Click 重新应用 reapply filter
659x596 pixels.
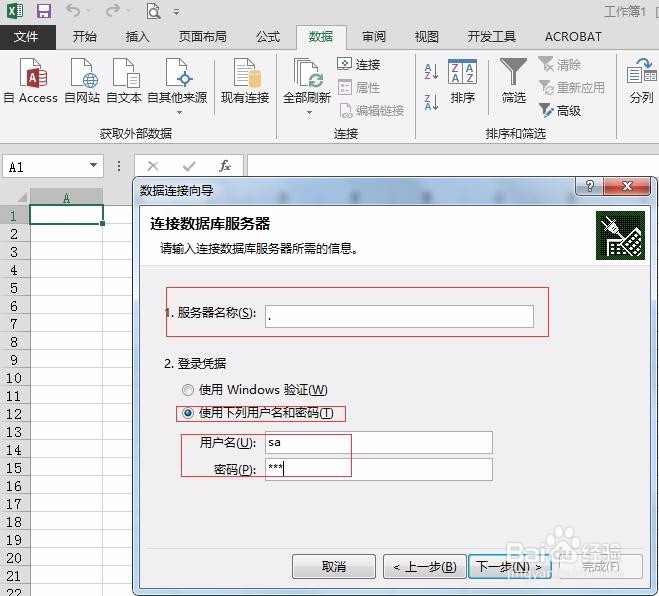coord(572,87)
